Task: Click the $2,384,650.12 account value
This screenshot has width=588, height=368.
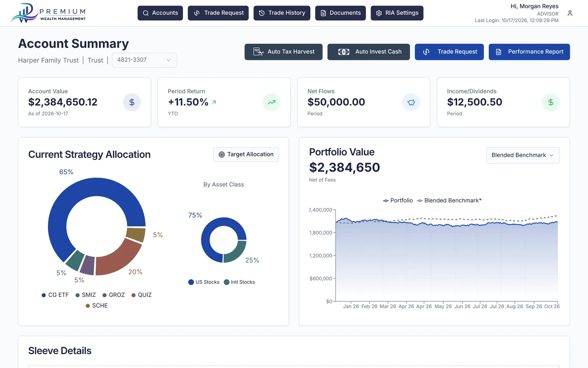Action: click(x=63, y=102)
